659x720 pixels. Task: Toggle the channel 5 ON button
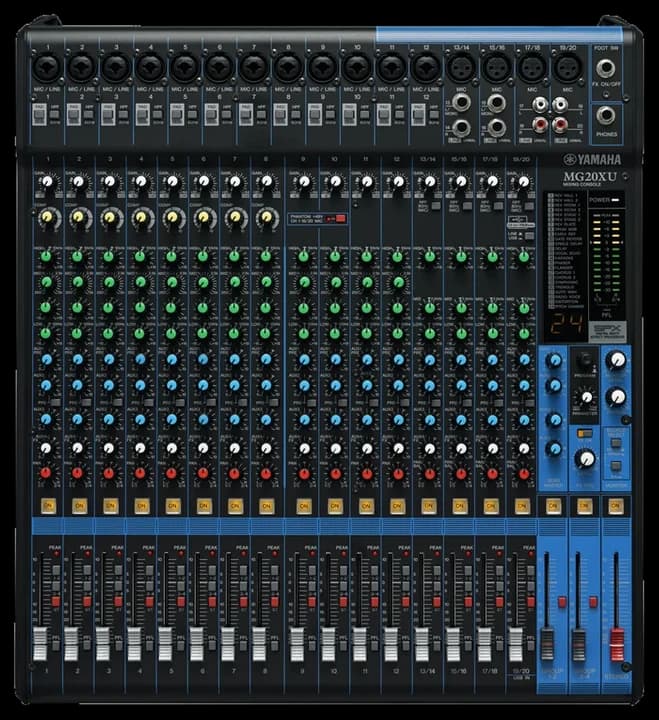(x=173, y=506)
